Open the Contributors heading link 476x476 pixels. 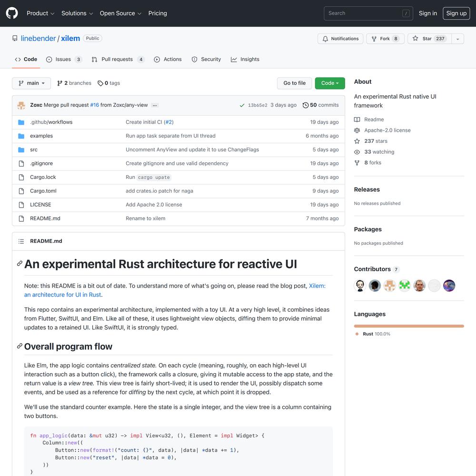coord(377,269)
